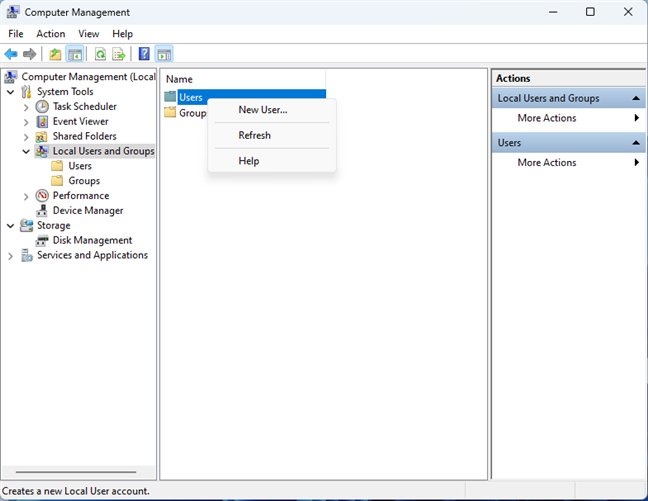Click the Up one level folder icon
This screenshot has width=648, height=501.
(55, 54)
